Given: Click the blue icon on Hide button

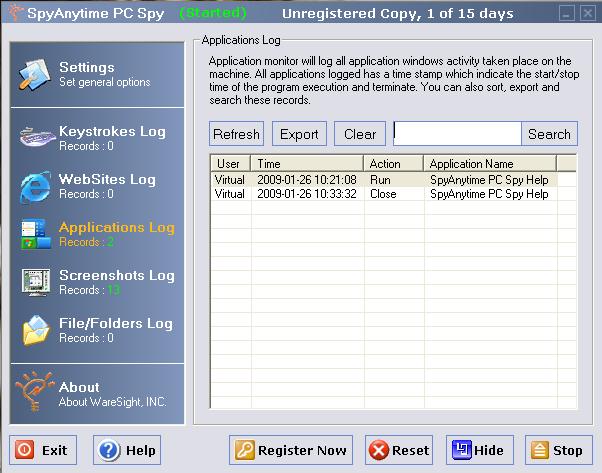Looking at the screenshot, I should tap(462, 449).
